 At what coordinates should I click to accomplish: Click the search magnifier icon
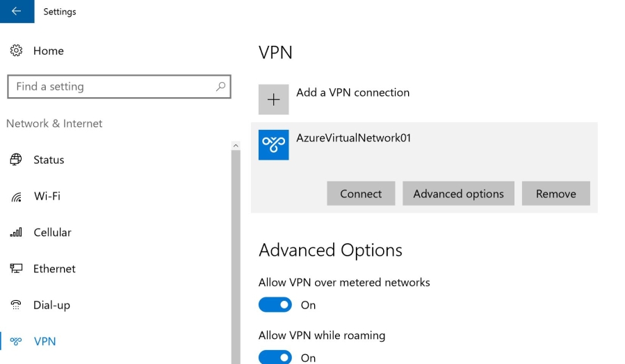coord(220,87)
